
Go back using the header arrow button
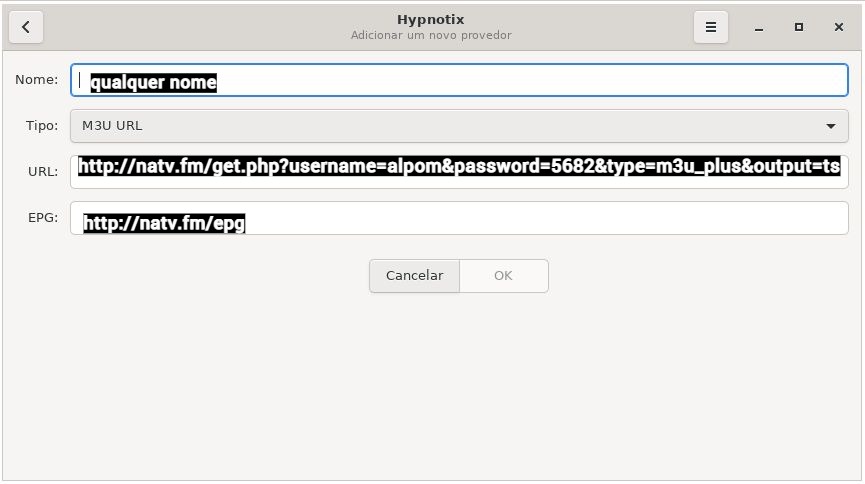click(26, 27)
